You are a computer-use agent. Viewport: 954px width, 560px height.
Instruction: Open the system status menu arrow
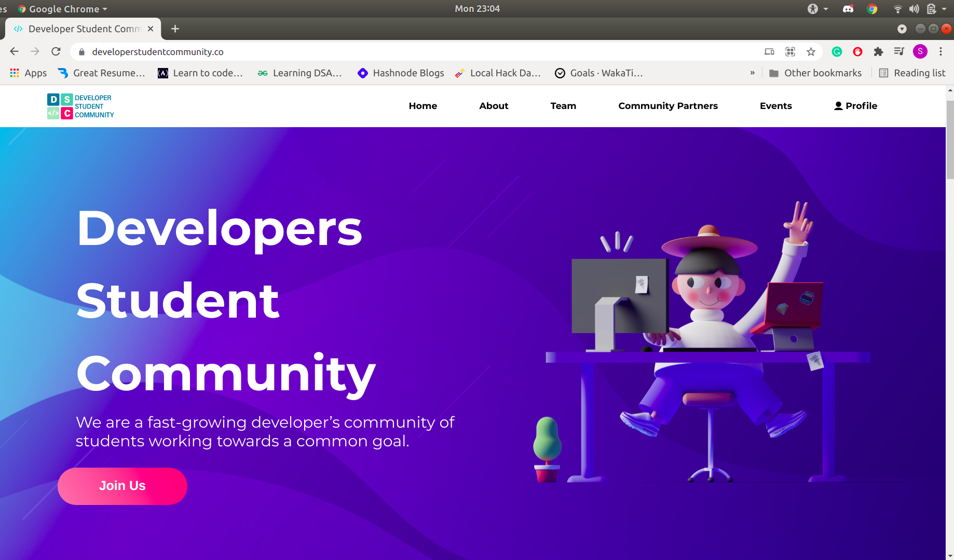944,9
